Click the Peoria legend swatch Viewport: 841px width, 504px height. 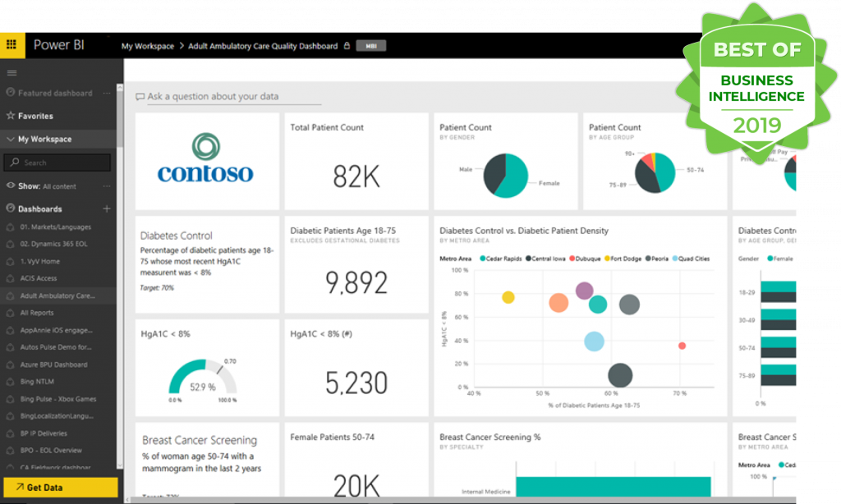click(648, 259)
